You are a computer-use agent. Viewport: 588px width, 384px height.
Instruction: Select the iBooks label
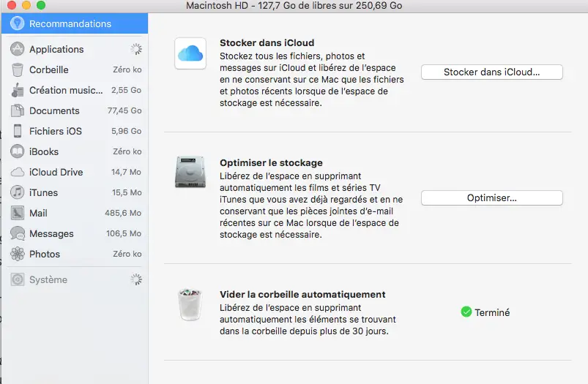point(44,151)
